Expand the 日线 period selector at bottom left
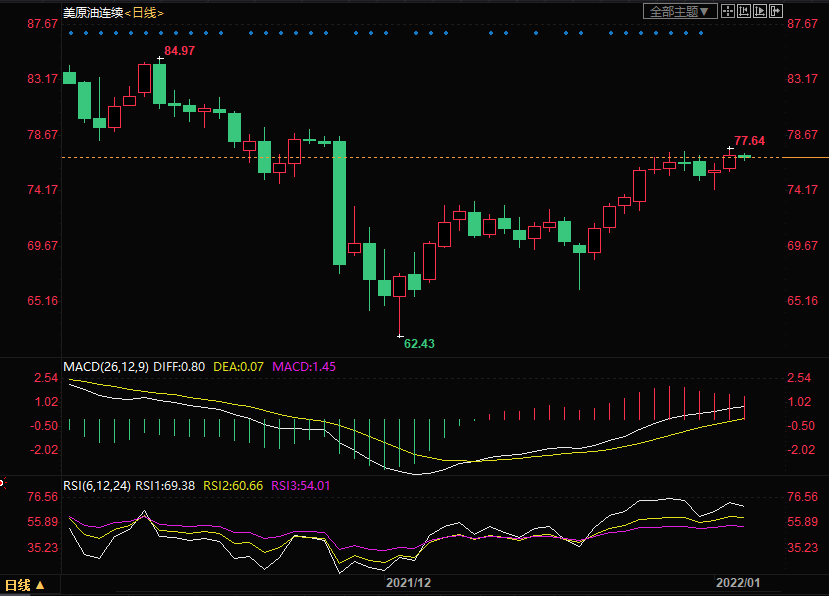Viewport: 829px width, 596px height. pyautogui.click(x=23, y=585)
